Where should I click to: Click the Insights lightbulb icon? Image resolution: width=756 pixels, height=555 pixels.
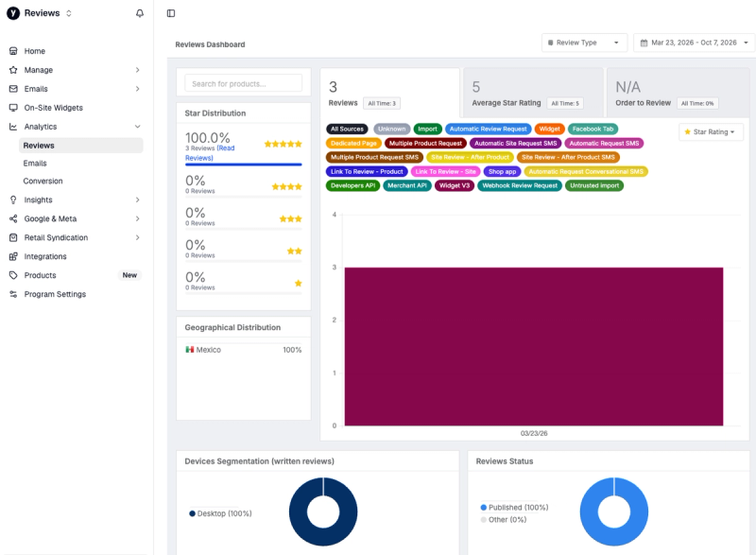click(13, 199)
